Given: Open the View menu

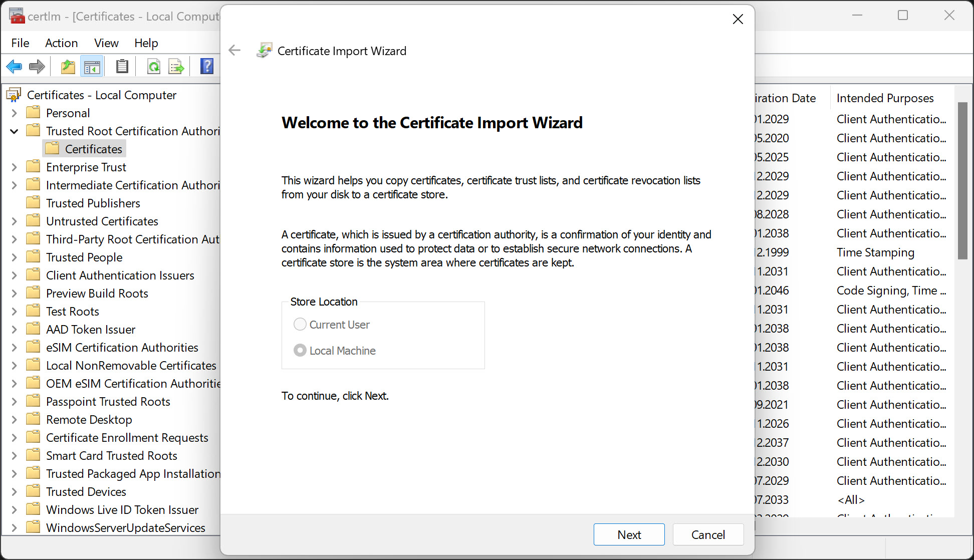Looking at the screenshot, I should pyautogui.click(x=106, y=43).
